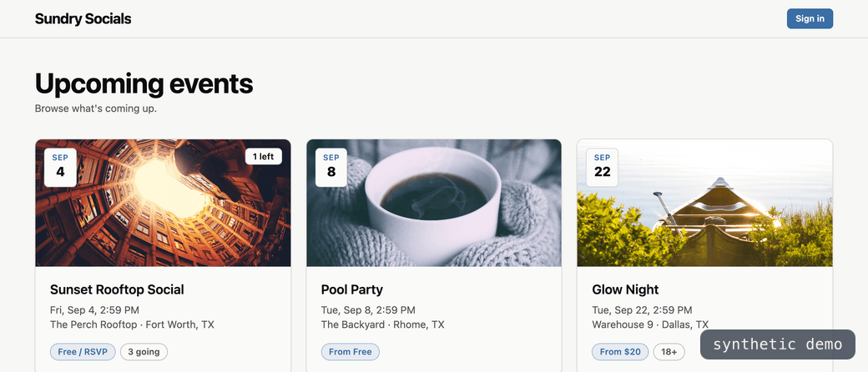The width and height of the screenshot is (868, 372).
Task: Select the SEP 4 date badge
Action: [60, 167]
